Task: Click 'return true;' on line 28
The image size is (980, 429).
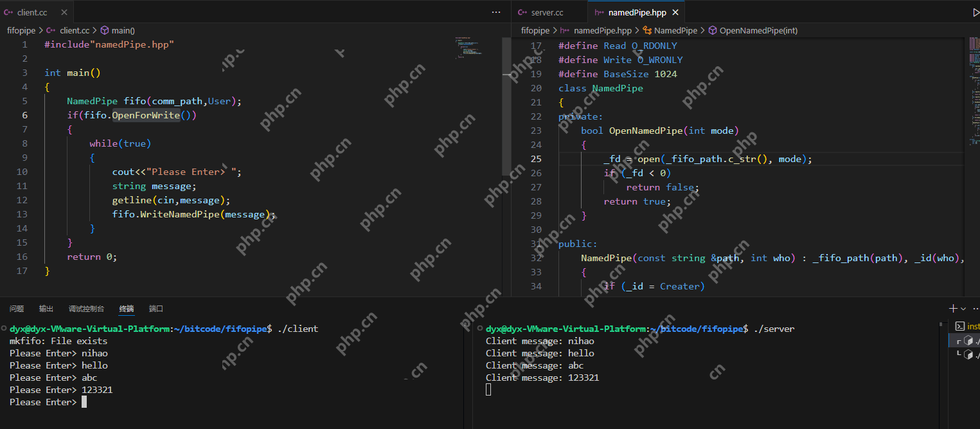Action: coord(637,201)
